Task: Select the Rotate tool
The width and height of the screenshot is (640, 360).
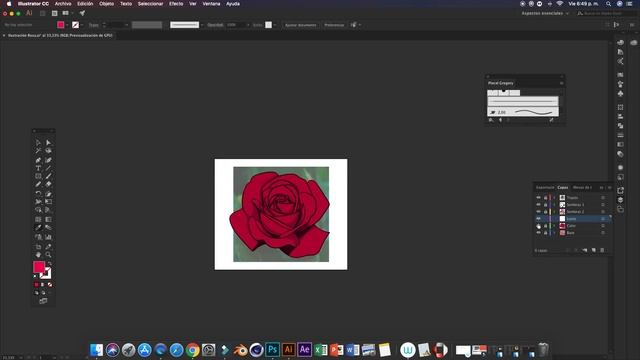Action: [38, 193]
